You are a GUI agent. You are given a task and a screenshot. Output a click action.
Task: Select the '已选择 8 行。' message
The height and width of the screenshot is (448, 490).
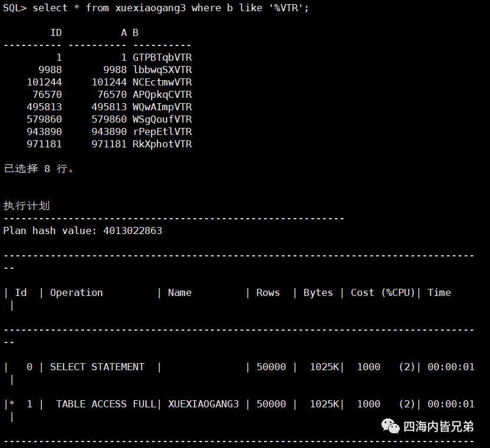point(39,169)
